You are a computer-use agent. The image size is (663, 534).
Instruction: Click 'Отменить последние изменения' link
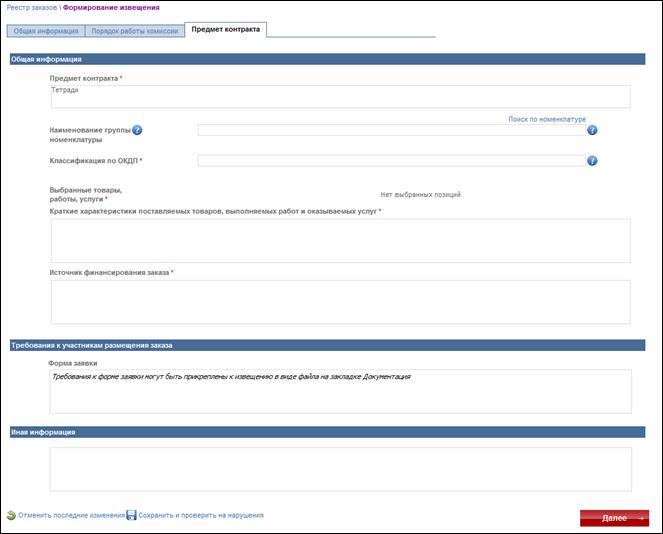coord(71,515)
